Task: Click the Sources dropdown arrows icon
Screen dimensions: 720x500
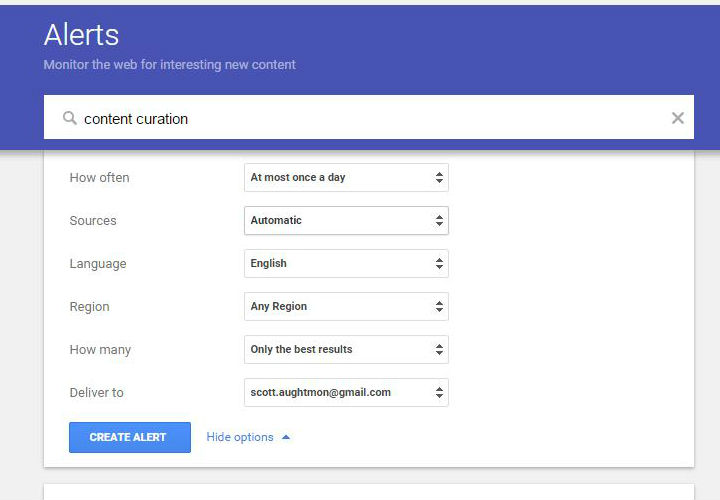Action: click(439, 220)
